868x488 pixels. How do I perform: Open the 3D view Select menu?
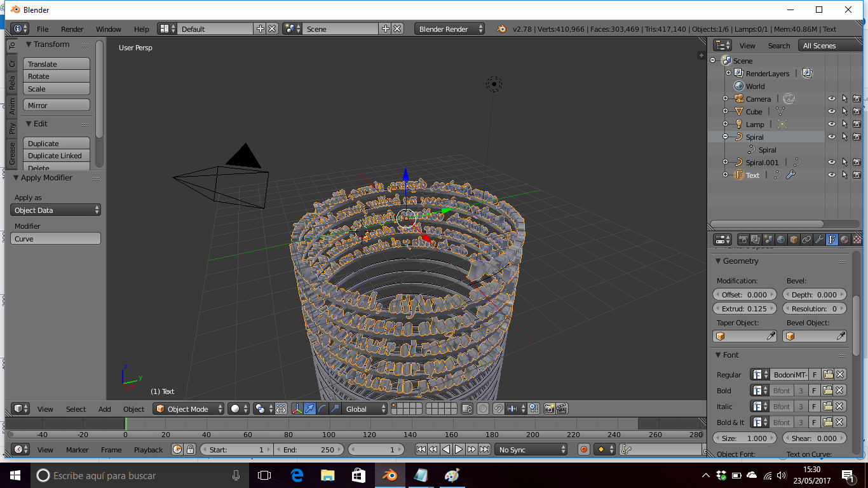tap(76, 409)
